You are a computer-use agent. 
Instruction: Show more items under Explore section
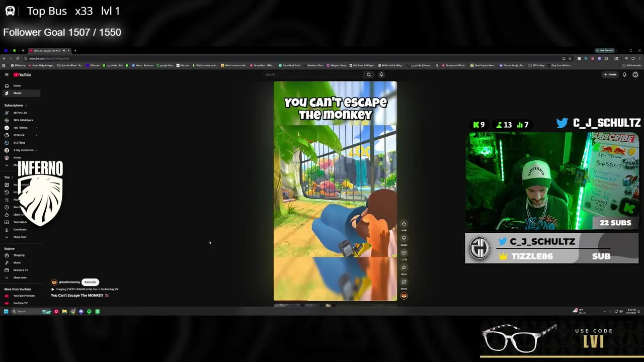[20, 278]
